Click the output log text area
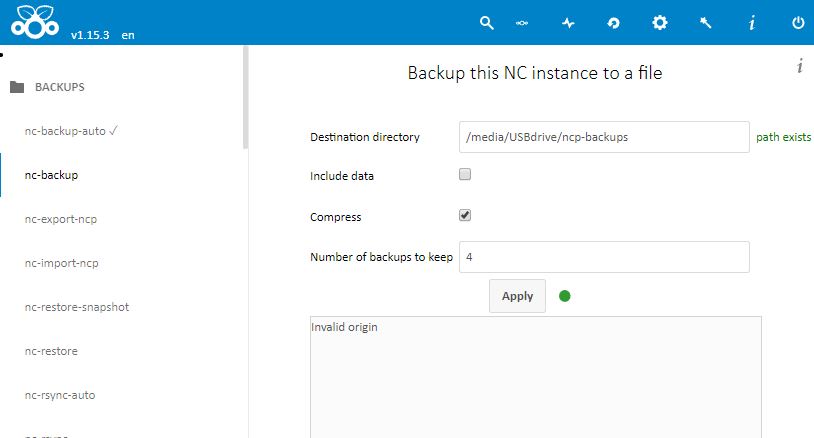Viewport: 814px width, 438px height. (535, 377)
